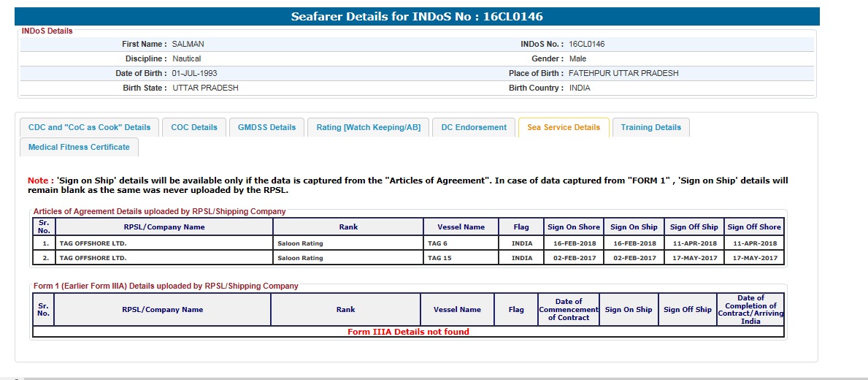This screenshot has width=868, height=380.
Task: Click the Rank header in Articles table
Action: pos(348,227)
